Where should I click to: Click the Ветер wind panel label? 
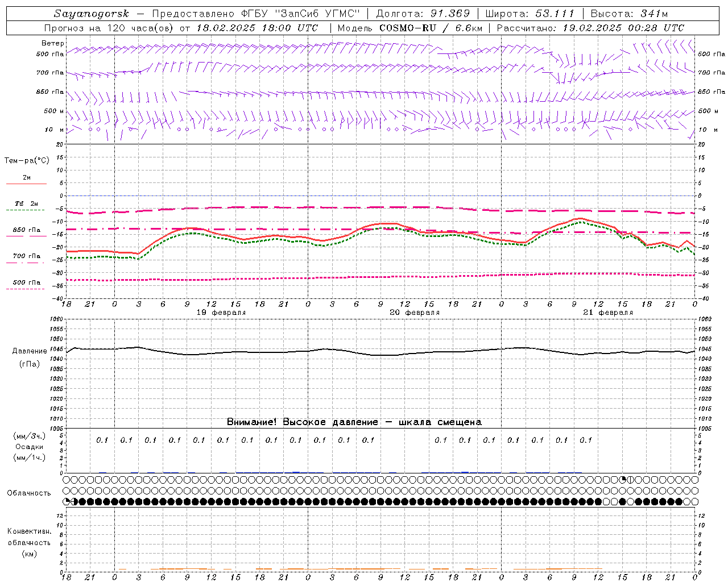(53, 43)
